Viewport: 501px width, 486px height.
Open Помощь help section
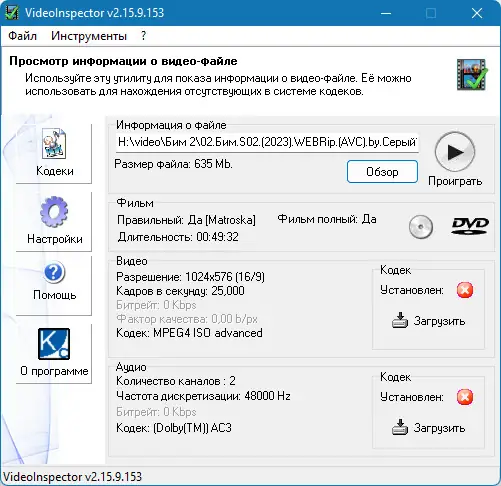[x=54, y=285]
